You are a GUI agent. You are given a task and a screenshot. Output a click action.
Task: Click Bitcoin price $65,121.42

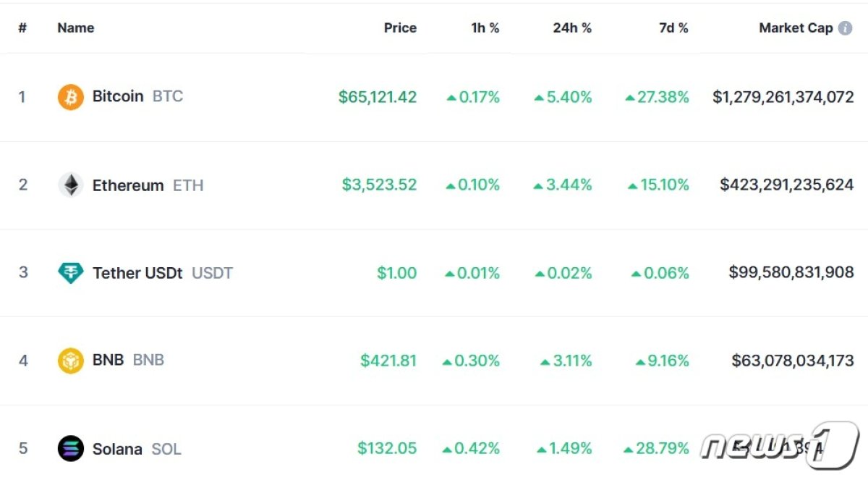[378, 97]
